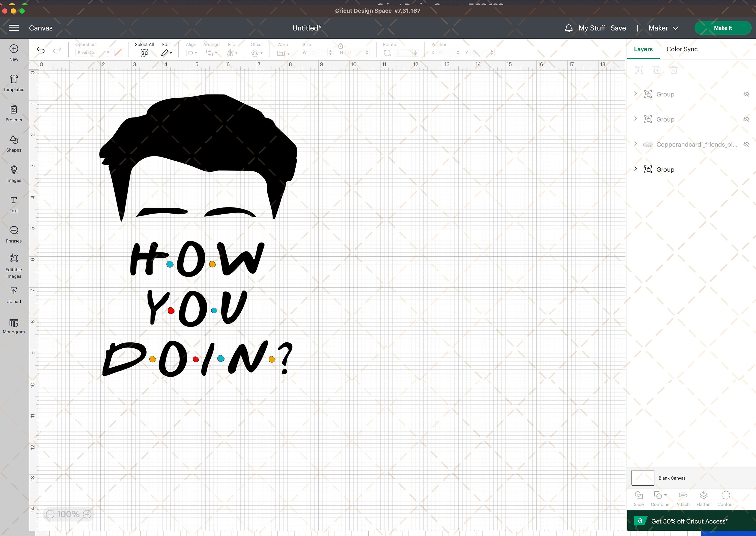Open the Basic Cut operation dropdown

click(x=108, y=52)
